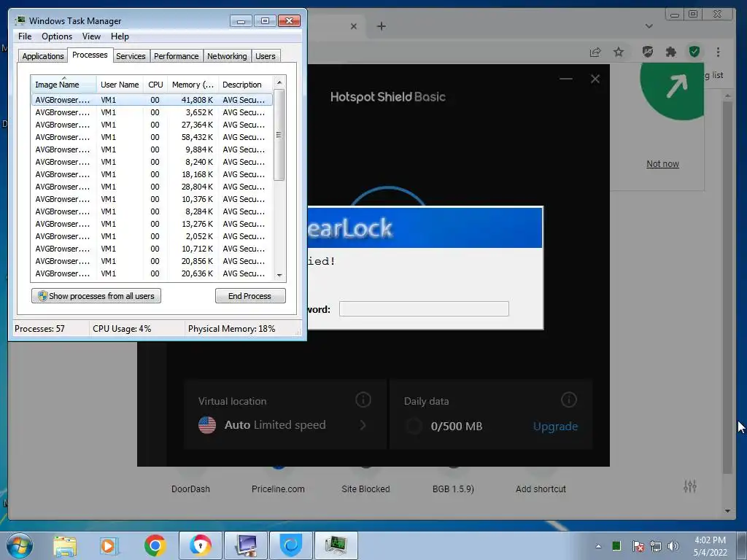Show hidden system tray icons
The height and width of the screenshot is (560, 747).
click(598, 546)
